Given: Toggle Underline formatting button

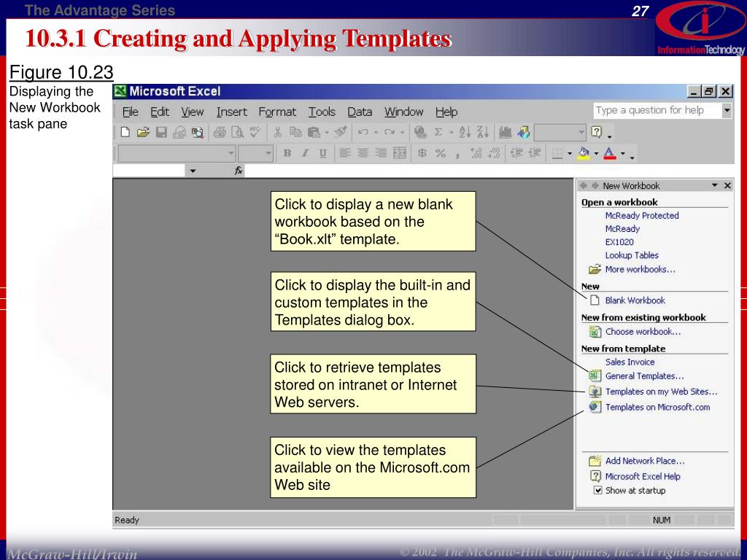Looking at the screenshot, I should (323, 153).
